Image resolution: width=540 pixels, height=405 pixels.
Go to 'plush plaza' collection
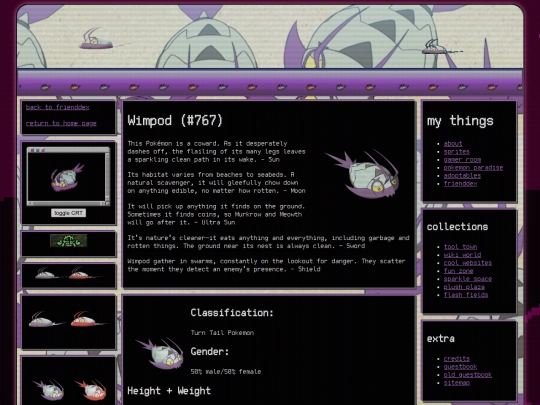464,287
